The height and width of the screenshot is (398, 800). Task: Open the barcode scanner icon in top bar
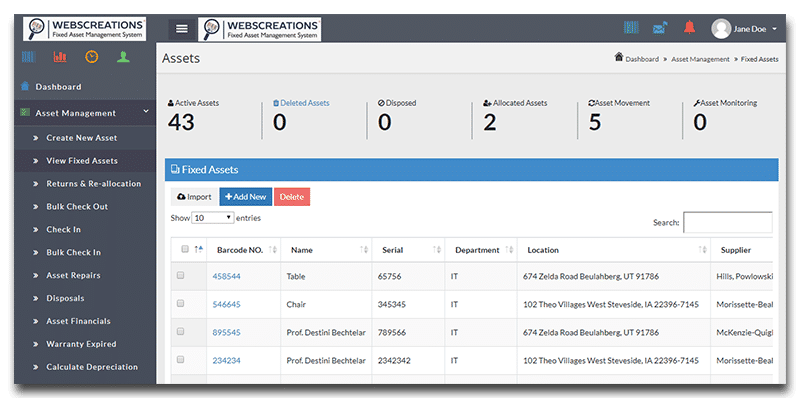coord(631,28)
